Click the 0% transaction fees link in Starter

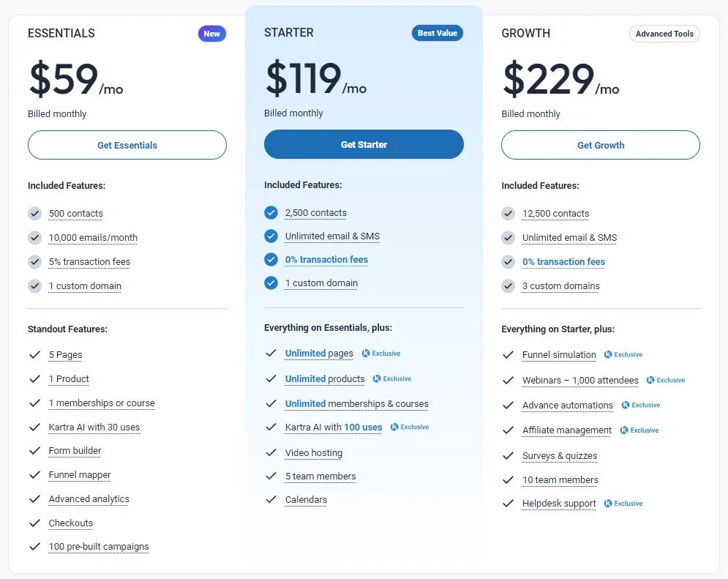[x=326, y=260]
